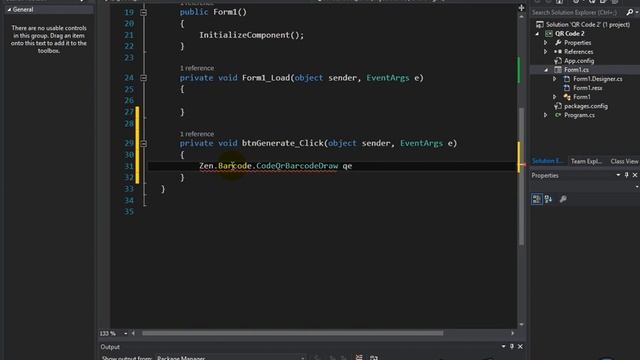640x360 pixels.
Task: Click the Form1_Load method name
Action: pos(266,78)
